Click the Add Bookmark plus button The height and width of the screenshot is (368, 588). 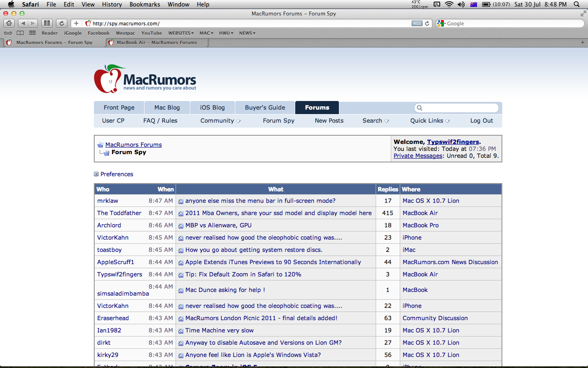(76, 23)
